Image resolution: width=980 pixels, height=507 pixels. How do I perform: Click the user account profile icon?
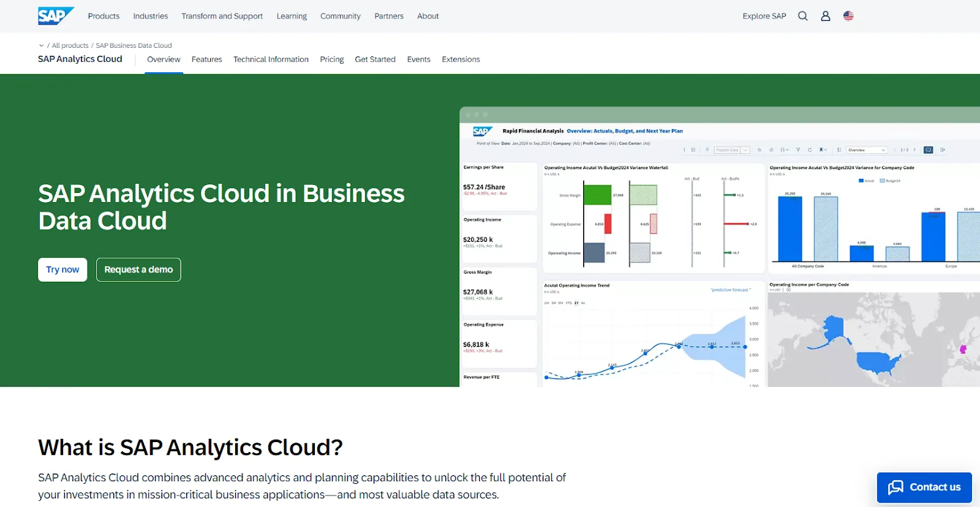[x=826, y=16]
